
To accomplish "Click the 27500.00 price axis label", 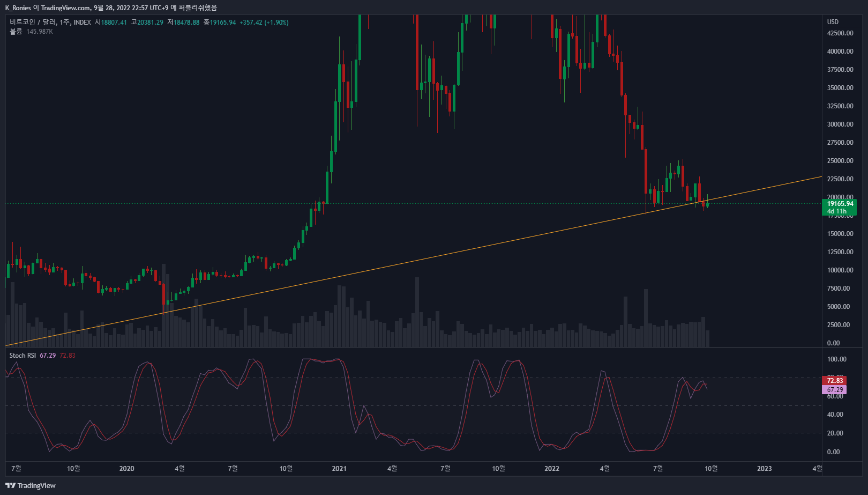I will click(840, 143).
